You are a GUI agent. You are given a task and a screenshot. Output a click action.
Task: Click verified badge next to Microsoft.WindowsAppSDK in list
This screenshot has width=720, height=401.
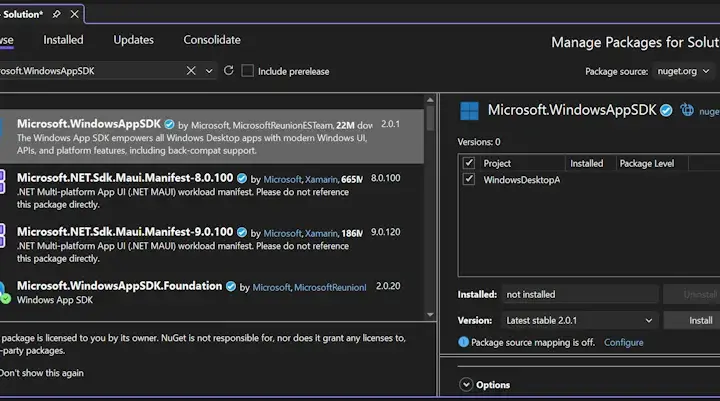(x=169, y=124)
